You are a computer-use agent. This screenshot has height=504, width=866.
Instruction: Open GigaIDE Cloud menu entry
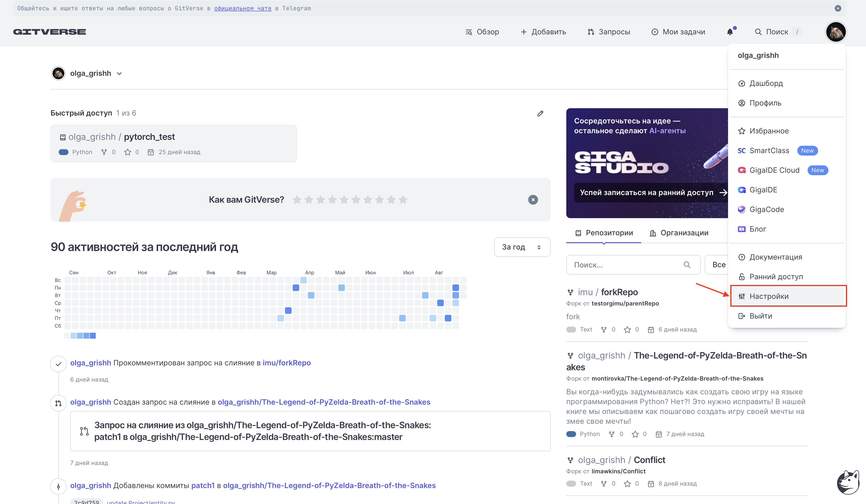click(x=787, y=170)
